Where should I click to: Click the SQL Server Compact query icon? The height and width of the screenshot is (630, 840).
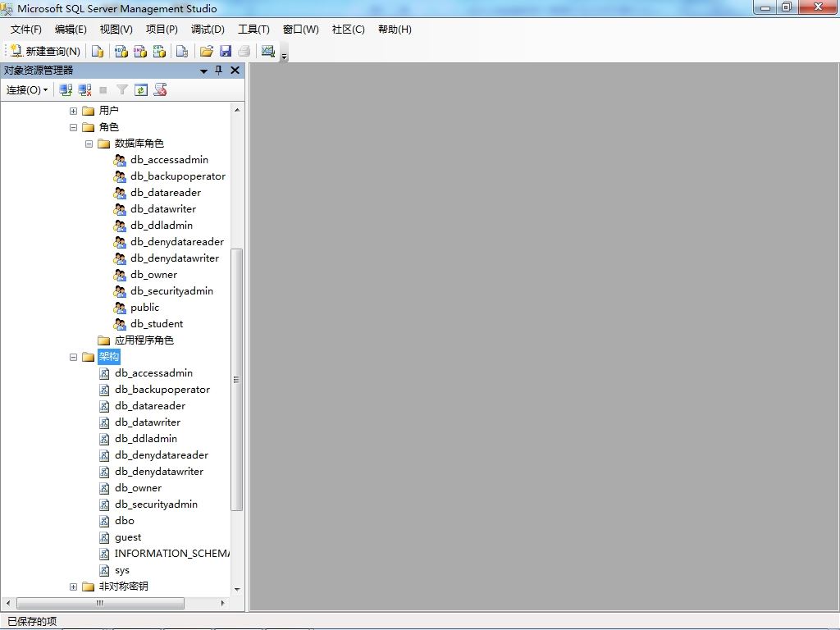point(182,51)
